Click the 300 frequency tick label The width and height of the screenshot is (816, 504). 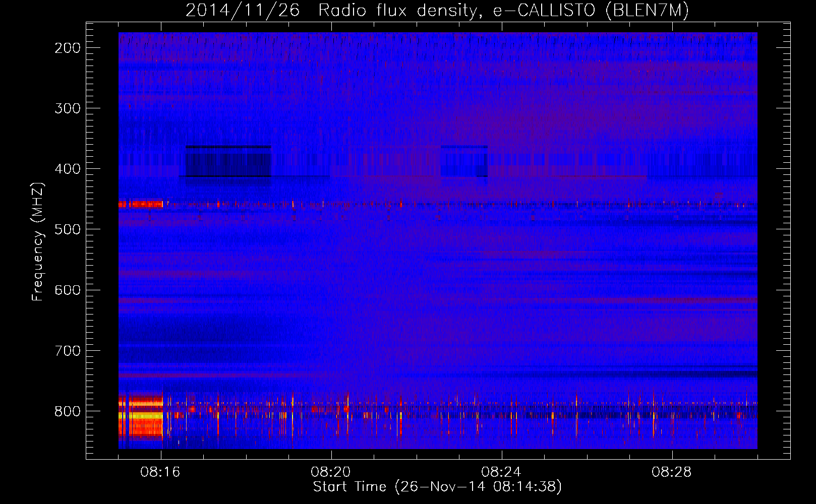coord(68,108)
